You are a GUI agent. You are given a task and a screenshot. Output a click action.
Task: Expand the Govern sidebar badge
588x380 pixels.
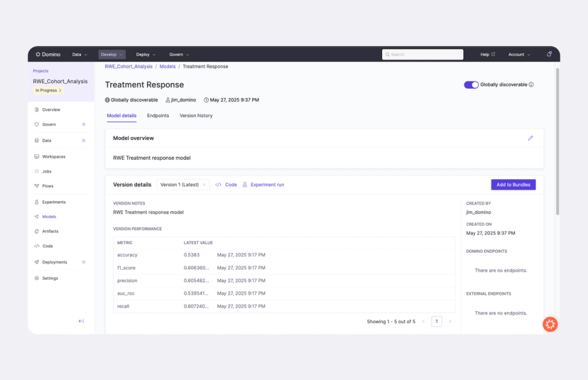coord(84,124)
